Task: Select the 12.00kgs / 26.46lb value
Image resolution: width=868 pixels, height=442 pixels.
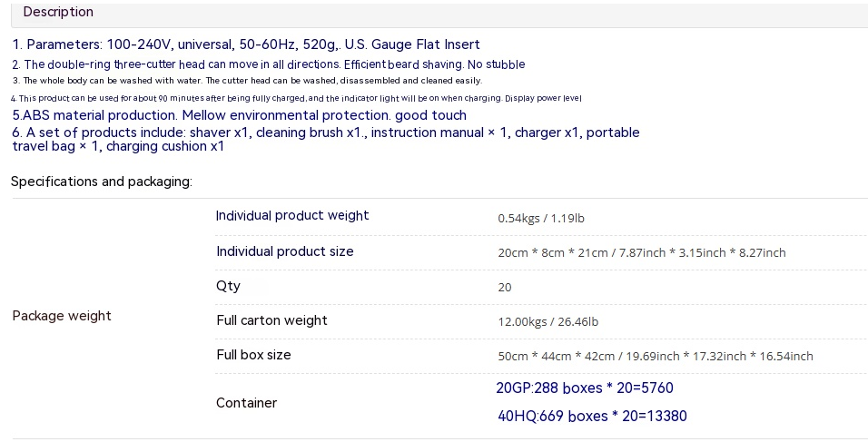Action: coord(548,321)
